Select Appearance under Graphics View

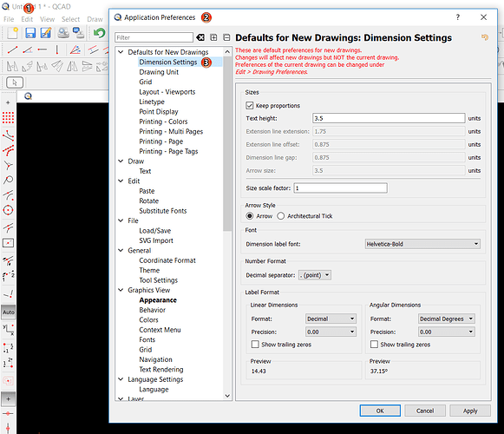[x=158, y=300]
